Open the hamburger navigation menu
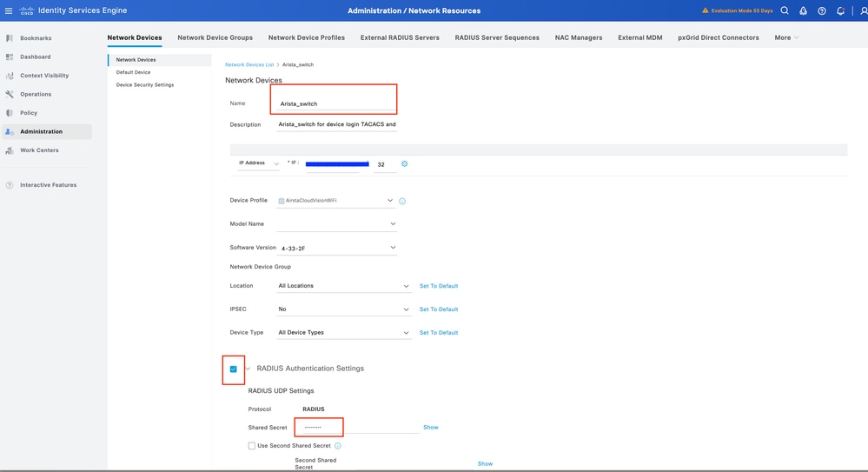This screenshot has width=868, height=472. [9, 11]
